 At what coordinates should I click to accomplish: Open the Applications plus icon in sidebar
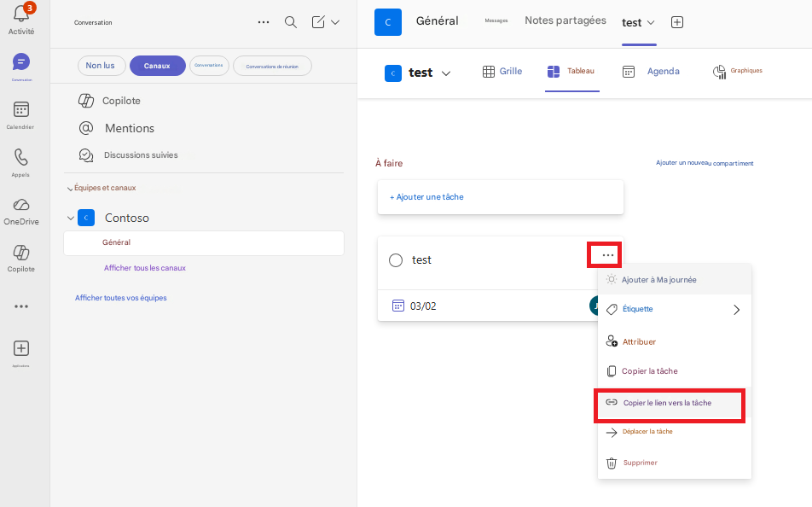[21, 348]
